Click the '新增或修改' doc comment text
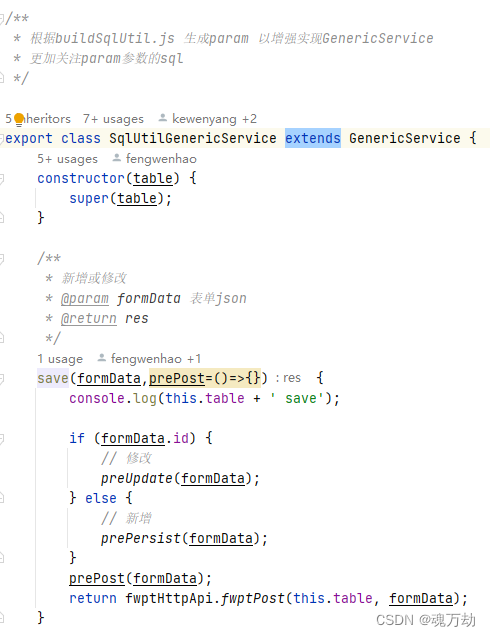This screenshot has height=637, width=490. [x=94, y=278]
